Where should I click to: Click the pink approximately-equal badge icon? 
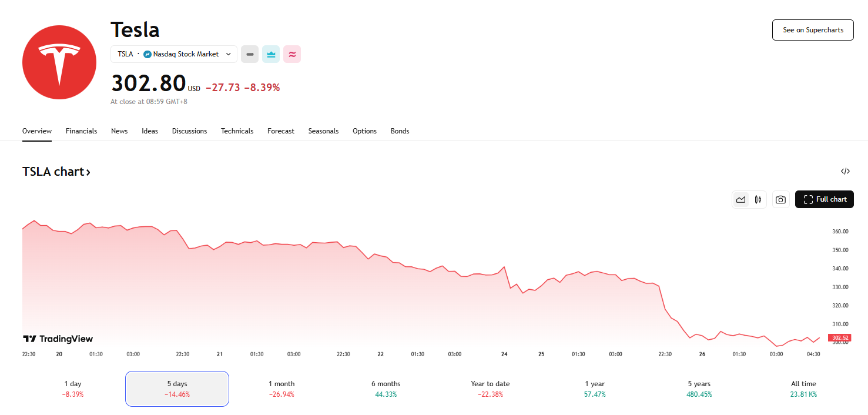[292, 54]
